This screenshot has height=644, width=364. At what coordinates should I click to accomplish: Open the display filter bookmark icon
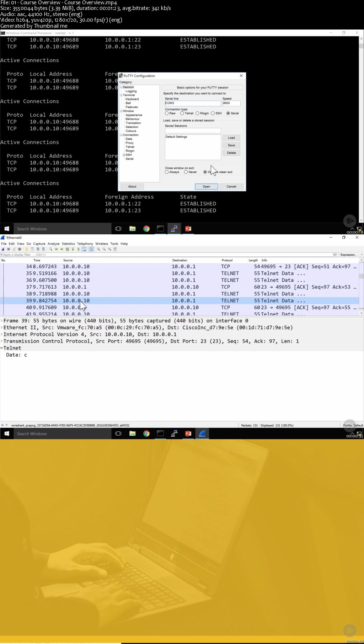coord(2,255)
